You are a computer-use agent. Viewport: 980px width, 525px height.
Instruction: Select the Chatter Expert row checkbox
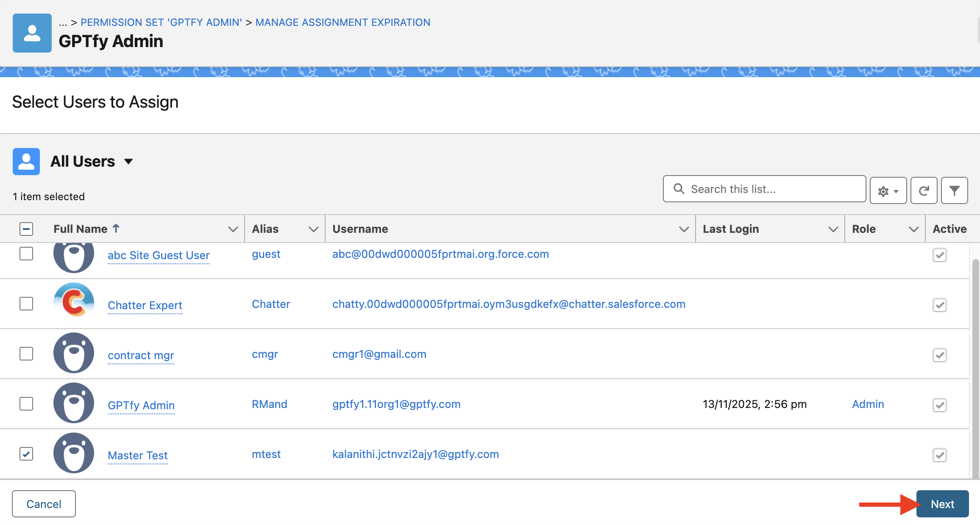click(x=26, y=304)
